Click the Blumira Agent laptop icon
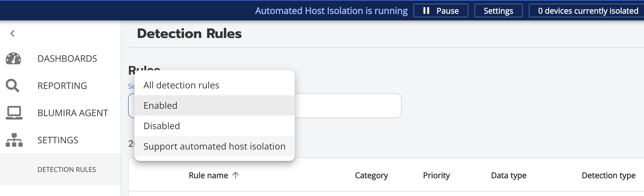This screenshot has height=196, width=644. tap(14, 113)
